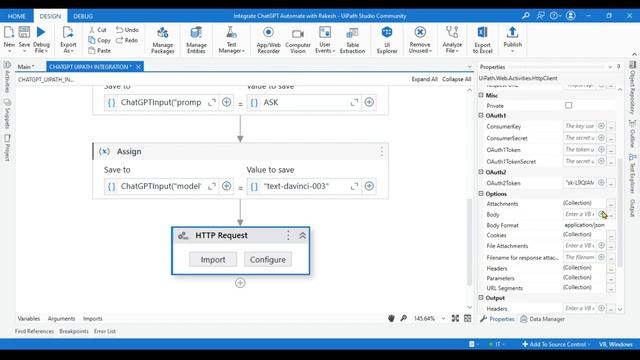Switch to Data Manager tab
The height and width of the screenshot is (360, 640).
click(542, 319)
